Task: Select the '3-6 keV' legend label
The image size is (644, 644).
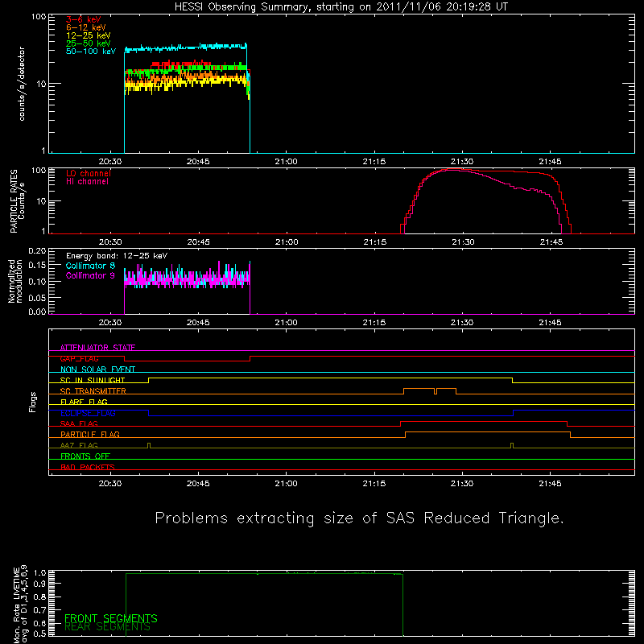Action: pos(83,19)
